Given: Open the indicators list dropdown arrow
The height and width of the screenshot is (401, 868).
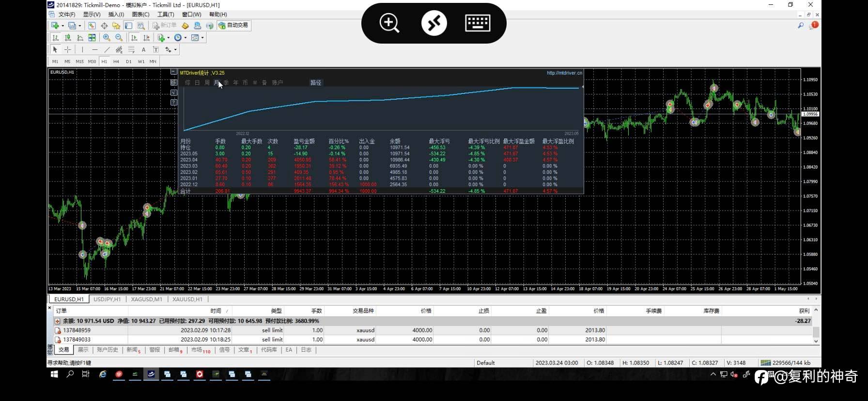Looking at the screenshot, I should coord(168,38).
